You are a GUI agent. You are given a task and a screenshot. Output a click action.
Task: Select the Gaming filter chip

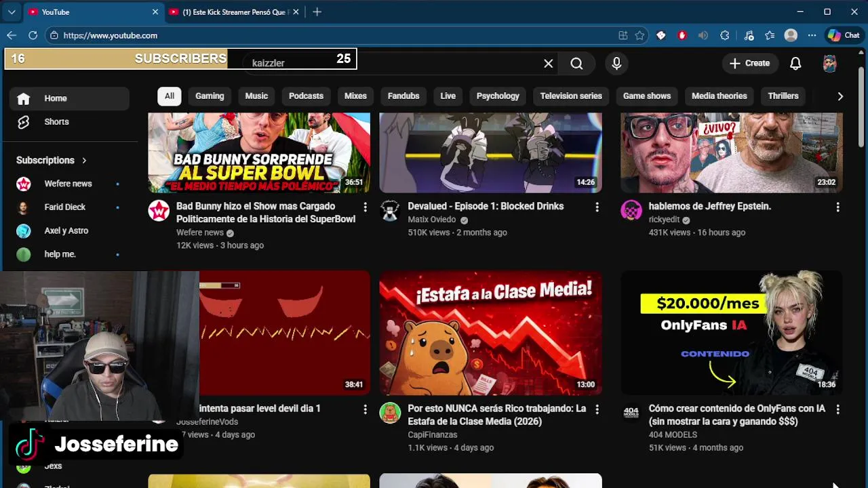click(210, 96)
